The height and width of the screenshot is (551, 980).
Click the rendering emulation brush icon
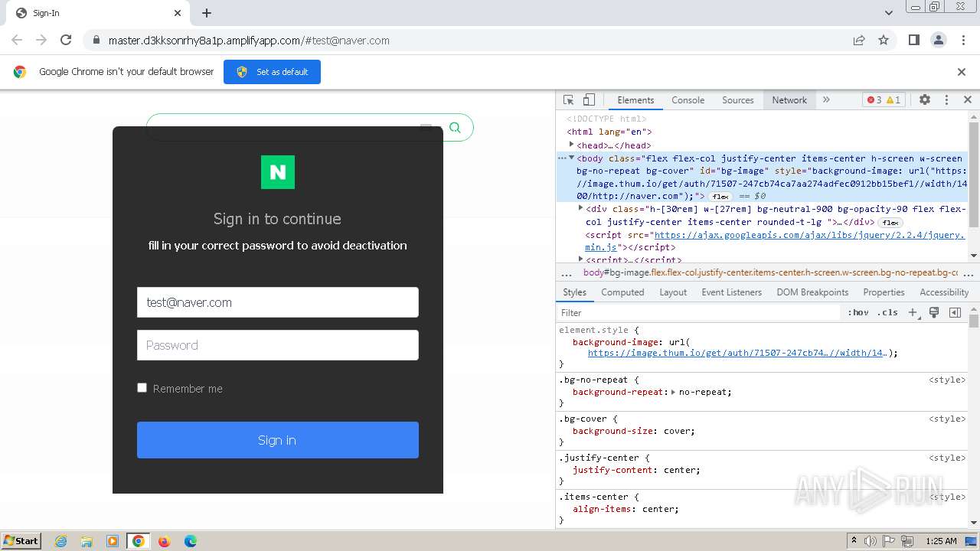click(x=934, y=312)
